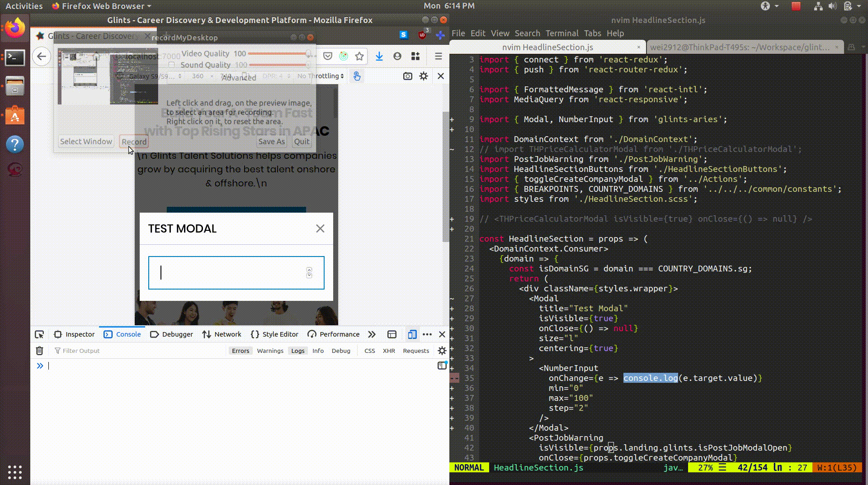Viewport: 868px width, 485px height.
Task: Adjust the Video Quality slider
Action: pos(280,54)
